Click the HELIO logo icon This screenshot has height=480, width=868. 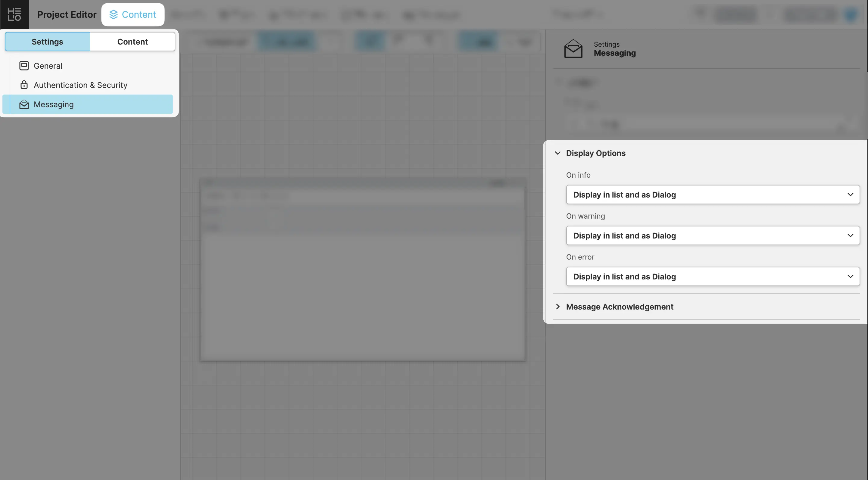(x=14, y=14)
